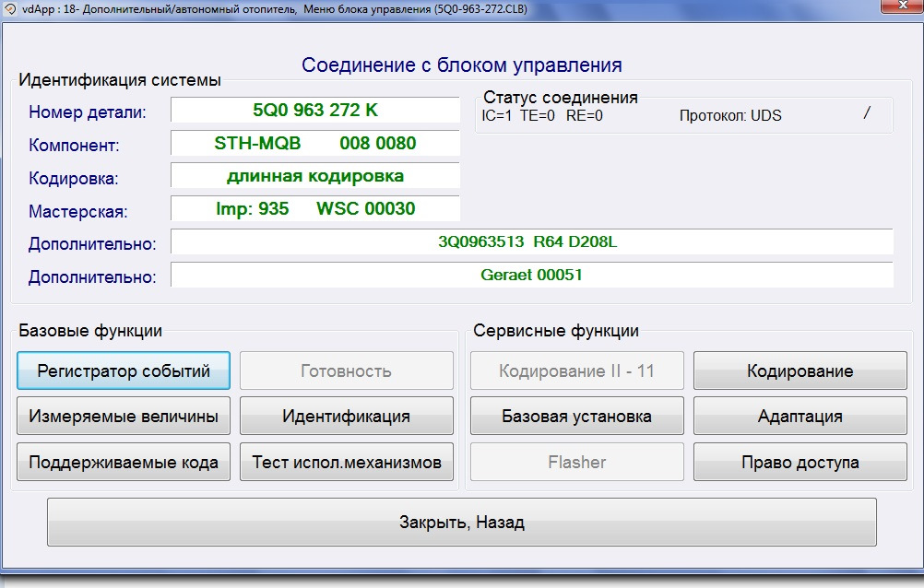Click the Компонент label
The image size is (924, 588).
click(x=74, y=145)
